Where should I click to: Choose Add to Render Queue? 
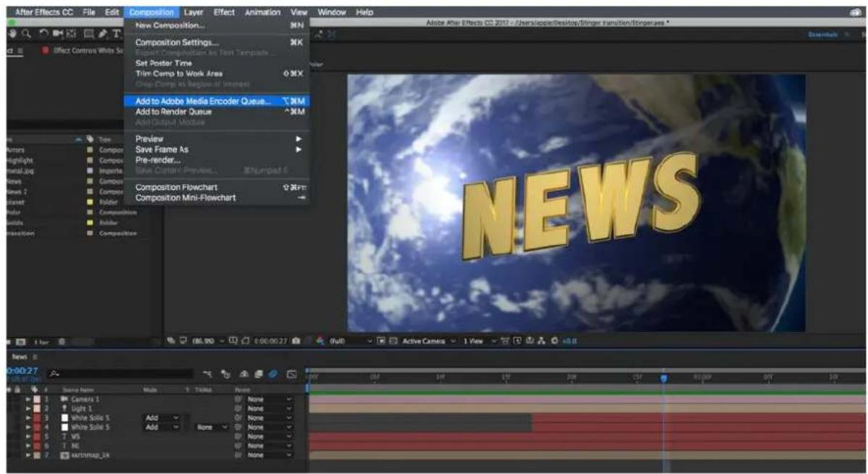tap(216, 112)
